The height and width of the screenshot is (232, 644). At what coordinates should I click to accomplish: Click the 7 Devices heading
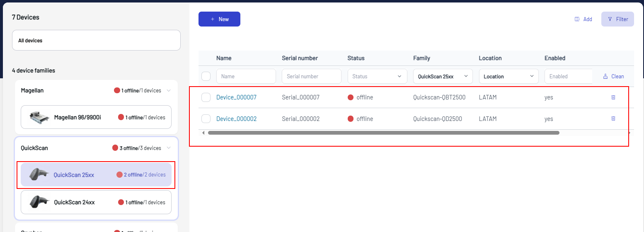[x=26, y=17]
